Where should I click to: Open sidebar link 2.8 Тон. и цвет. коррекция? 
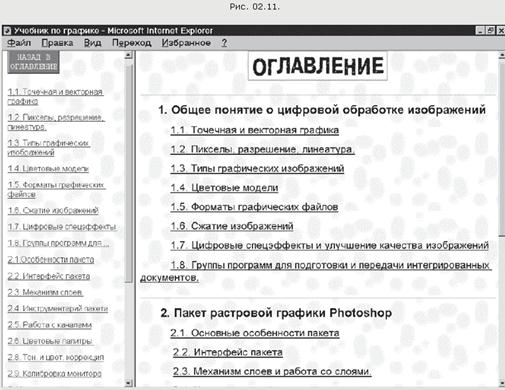[x=56, y=357]
